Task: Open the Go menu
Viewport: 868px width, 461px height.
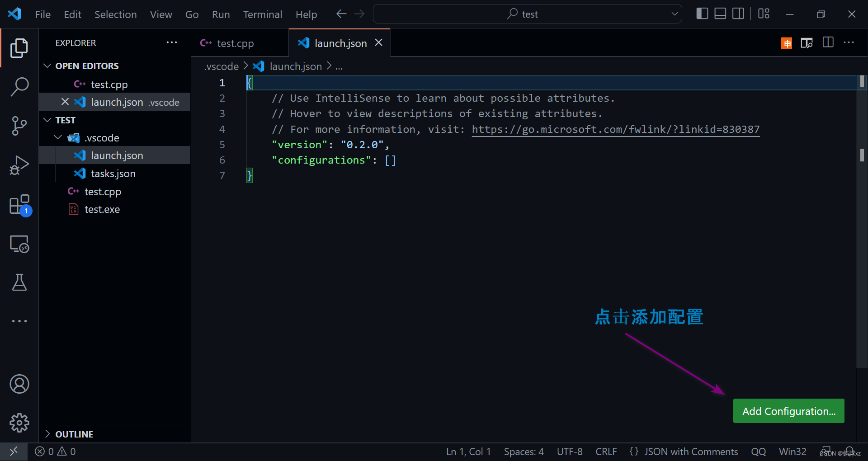Action: tap(192, 14)
